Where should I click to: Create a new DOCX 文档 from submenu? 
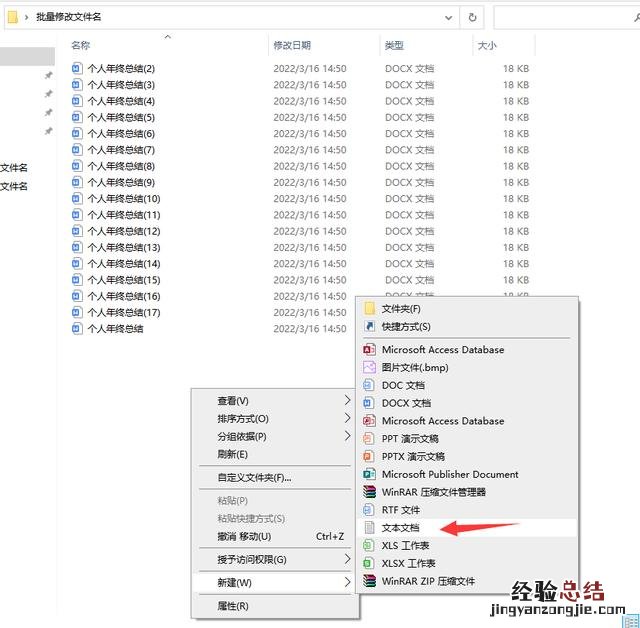[x=467, y=403]
